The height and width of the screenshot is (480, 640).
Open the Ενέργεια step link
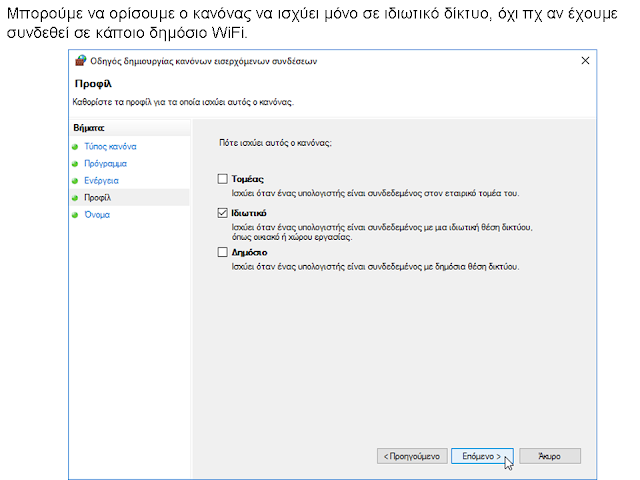[x=101, y=181]
